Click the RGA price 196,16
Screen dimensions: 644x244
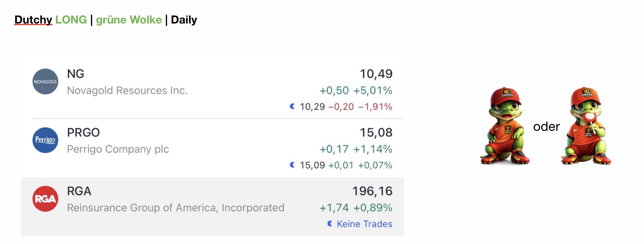[x=372, y=191]
